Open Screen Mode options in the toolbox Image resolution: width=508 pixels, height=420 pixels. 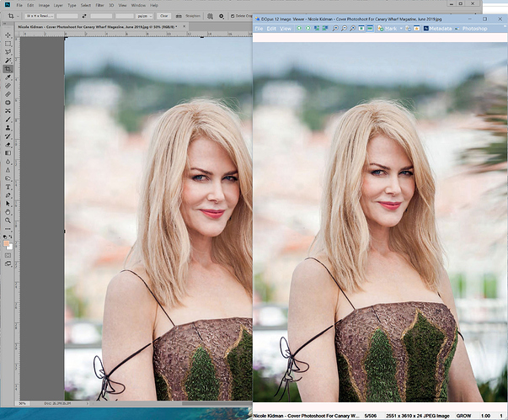(8, 264)
